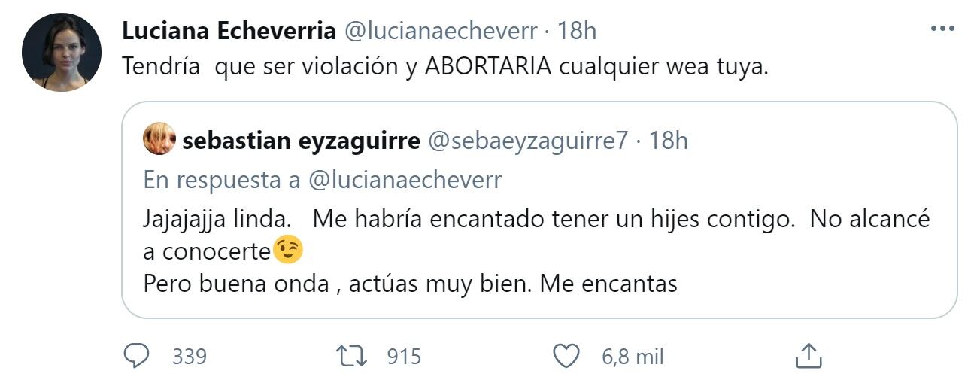Open sebastian eyzaguirre's small avatar
The width and height of the screenshot is (980, 386).
click(159, 139)
